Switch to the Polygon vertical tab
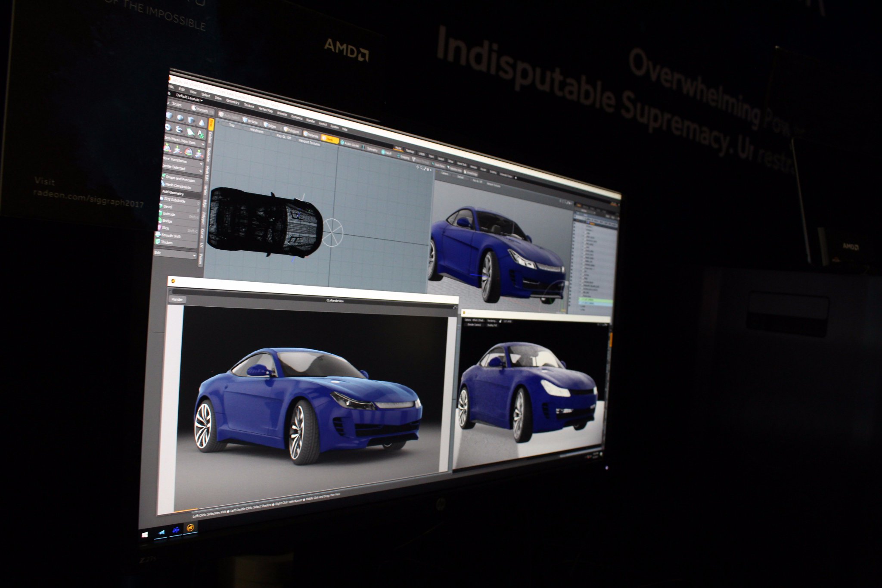882x588 pixels. 204,218
